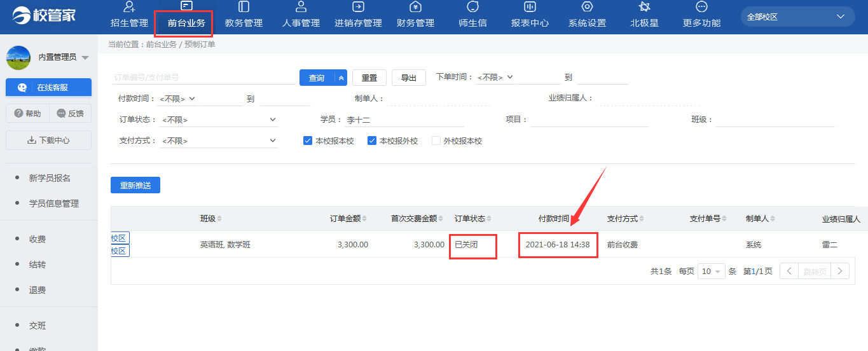Select 交班 in sidebar
The image size is (868, 351).
pyautogui.click(x=38, y=326)
